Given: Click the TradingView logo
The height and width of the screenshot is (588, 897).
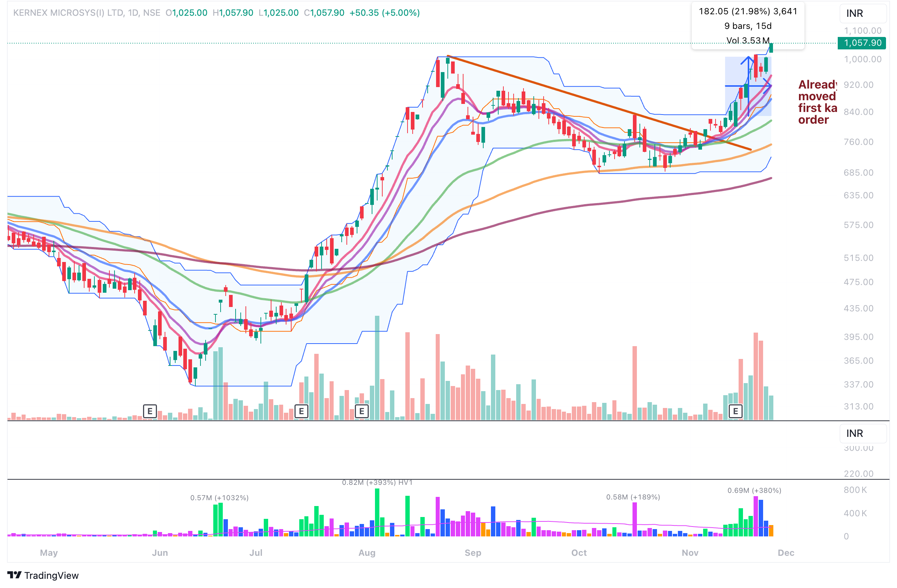Looking at the screenshot, I should tap(43, 576).
